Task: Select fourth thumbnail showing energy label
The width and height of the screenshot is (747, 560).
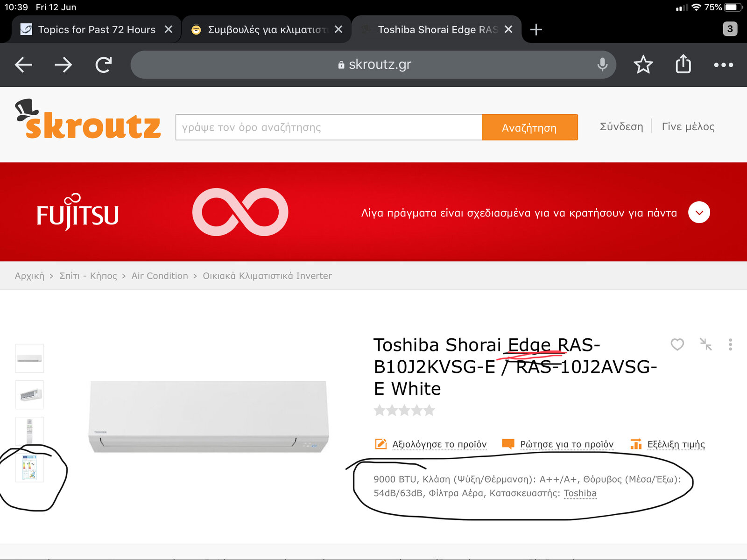Action: tap(29, 468)
